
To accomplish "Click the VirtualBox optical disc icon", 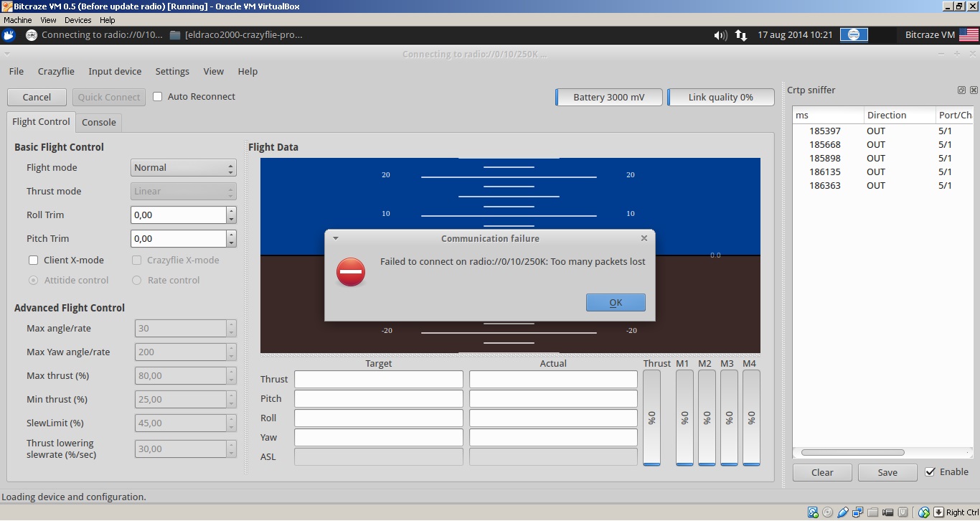I will coord(828,512).
